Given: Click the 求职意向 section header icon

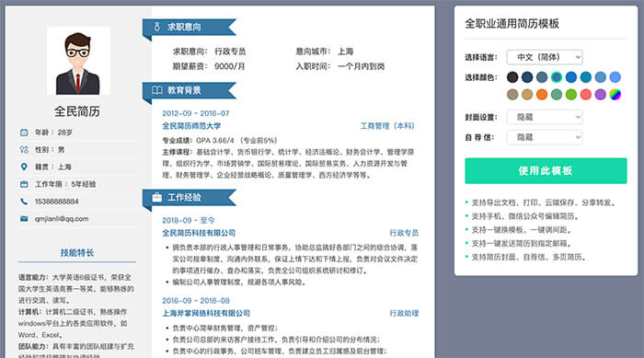Looking at the screenshot, I should [157, 27].
